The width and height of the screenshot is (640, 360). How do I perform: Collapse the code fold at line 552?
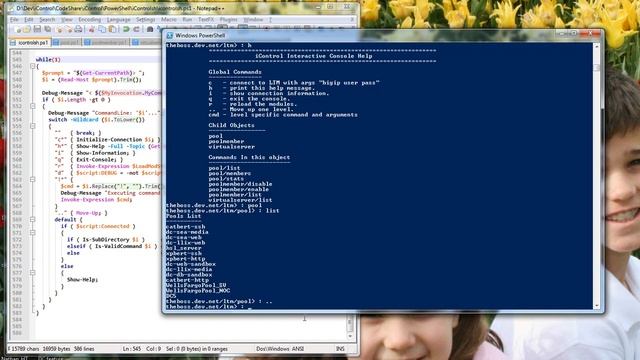pos(33,106)
